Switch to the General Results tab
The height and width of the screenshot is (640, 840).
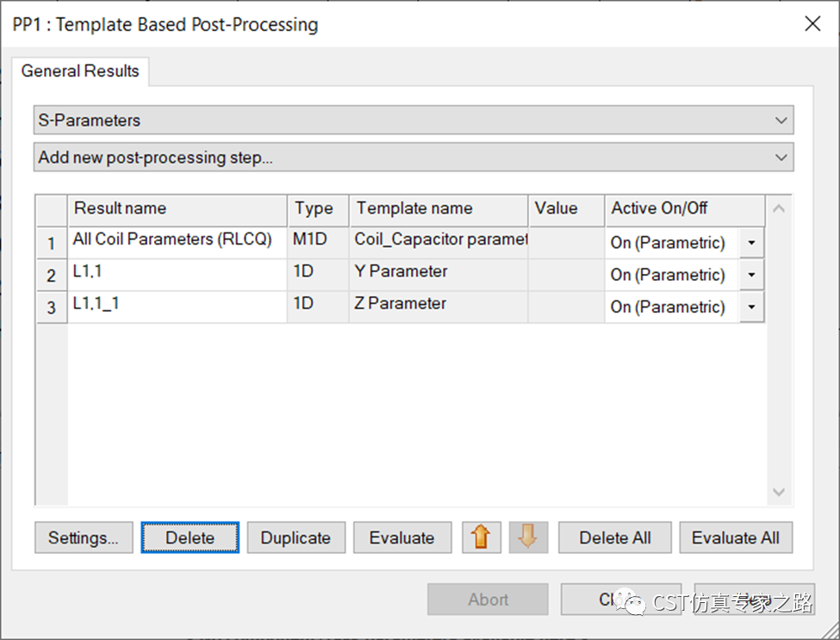(80, 71)
